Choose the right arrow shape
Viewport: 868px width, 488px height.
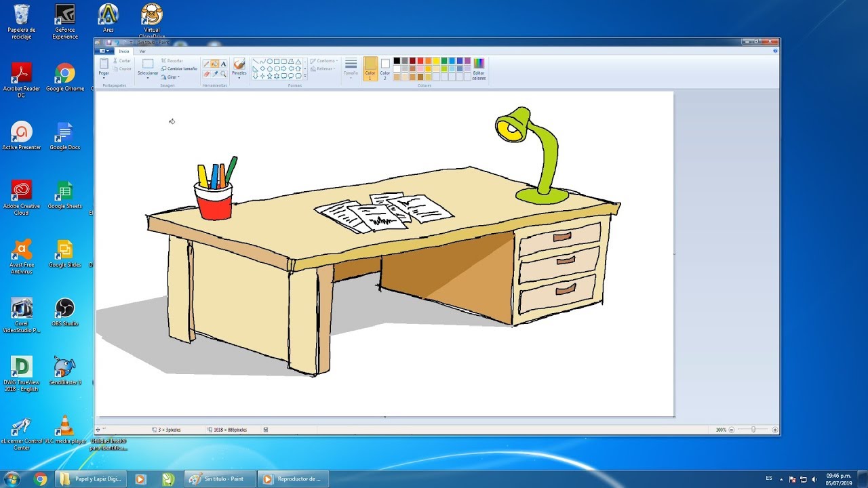pos(283,68)
